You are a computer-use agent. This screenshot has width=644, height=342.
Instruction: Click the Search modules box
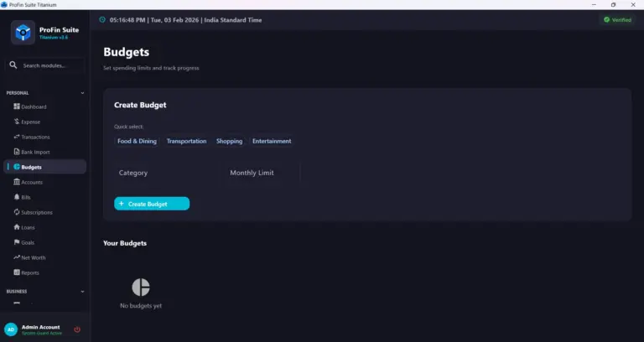coord(44,65)
